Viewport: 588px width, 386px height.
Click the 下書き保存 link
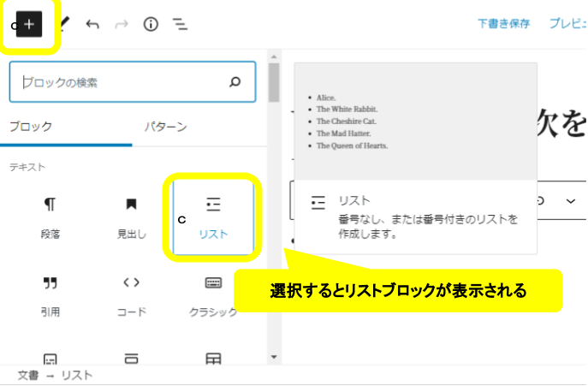point(503,24)
